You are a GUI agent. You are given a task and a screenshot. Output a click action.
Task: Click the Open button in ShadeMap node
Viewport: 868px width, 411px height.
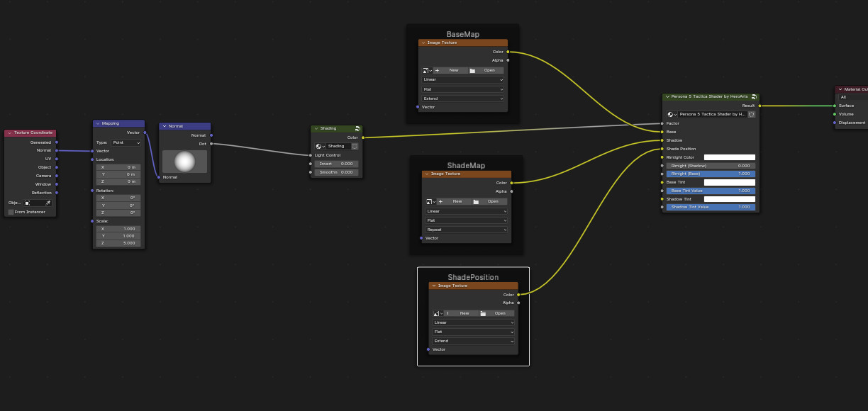489,201
